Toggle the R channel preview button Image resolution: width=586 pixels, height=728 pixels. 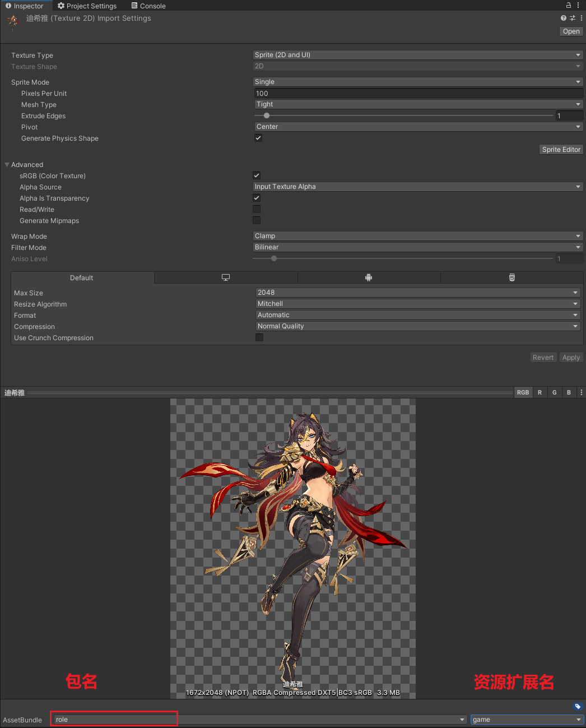(540, 392)
